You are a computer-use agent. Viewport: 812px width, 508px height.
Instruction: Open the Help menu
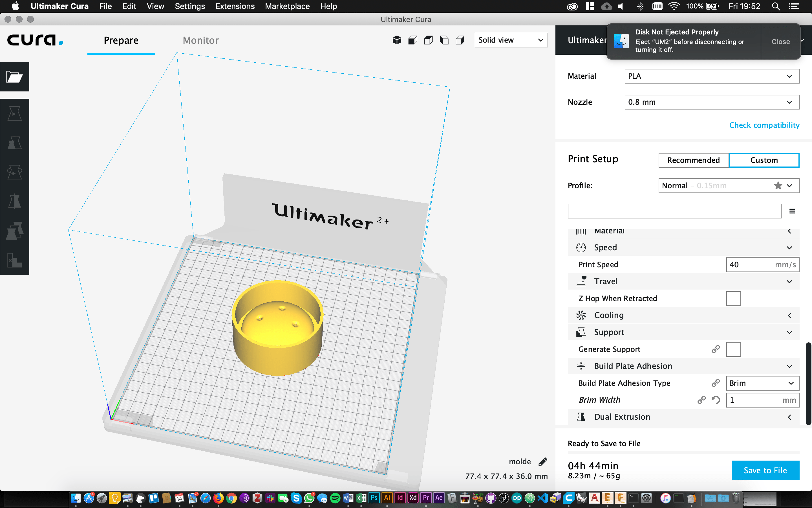pos(328,6)
